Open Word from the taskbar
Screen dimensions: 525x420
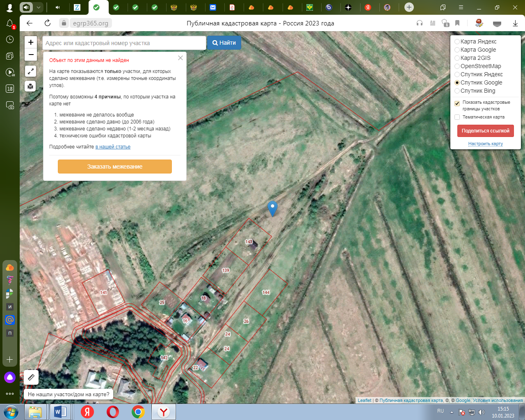(60, 412)
